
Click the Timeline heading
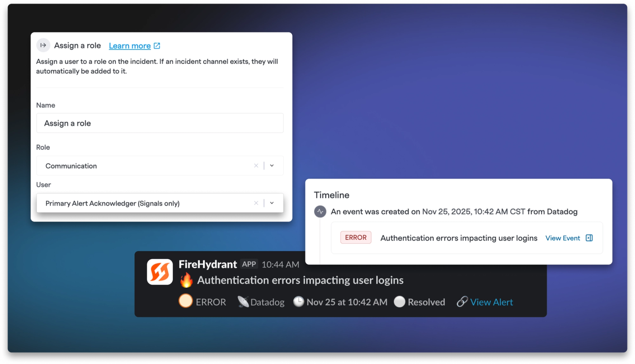[x=332, y=195]
